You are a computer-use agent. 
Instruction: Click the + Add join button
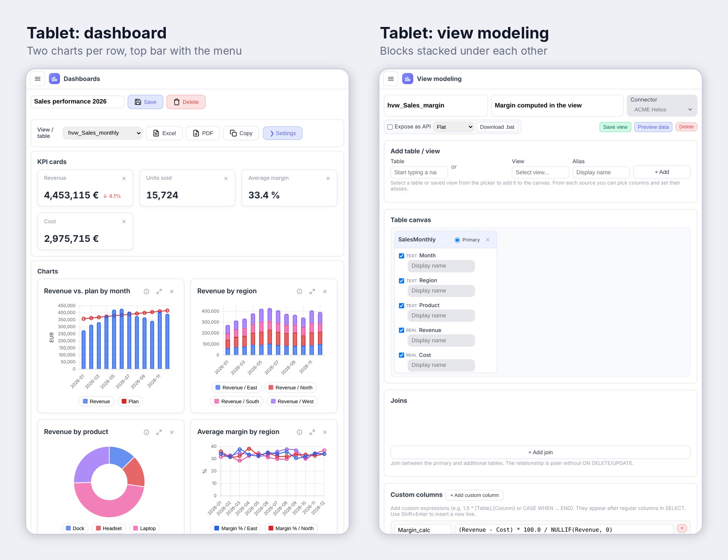point(540,452)
